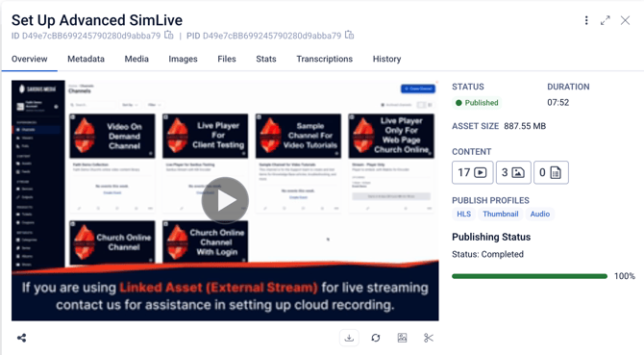644x355 pixels.
Task: Download the asset using the download icon
Action: [349, 338]
